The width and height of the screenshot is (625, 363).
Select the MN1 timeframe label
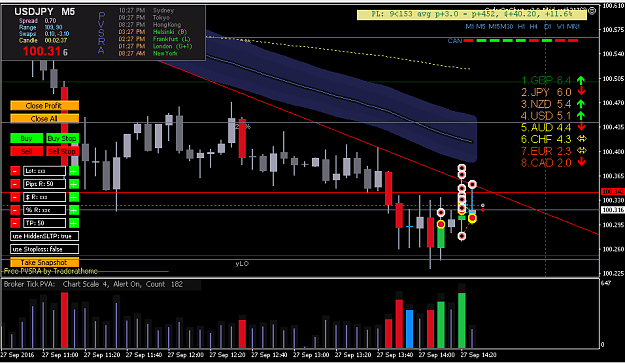[x=573, y=27]
